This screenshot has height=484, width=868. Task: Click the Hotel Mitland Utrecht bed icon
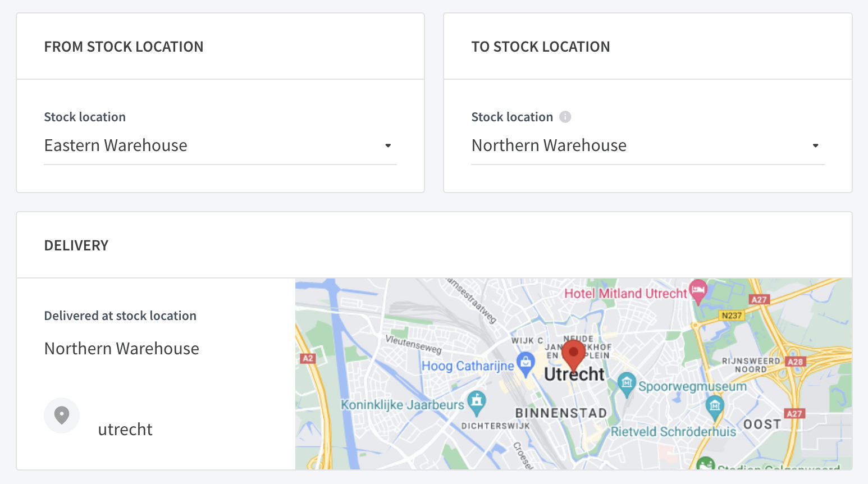pos(698,291)
